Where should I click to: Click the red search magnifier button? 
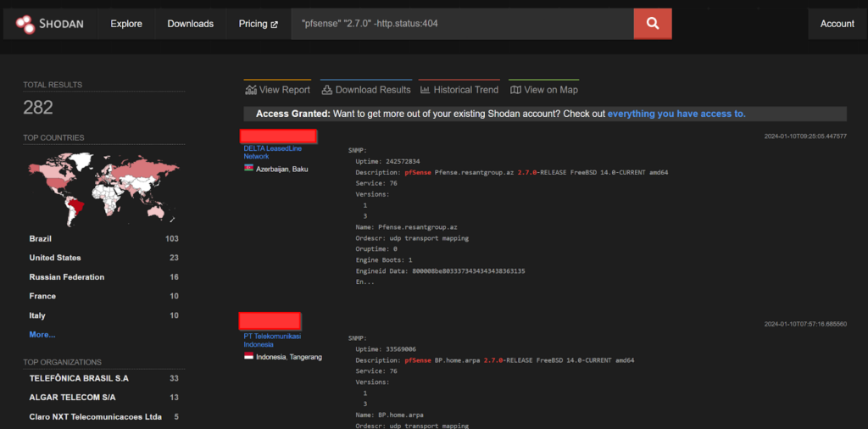tap(653, 24)
